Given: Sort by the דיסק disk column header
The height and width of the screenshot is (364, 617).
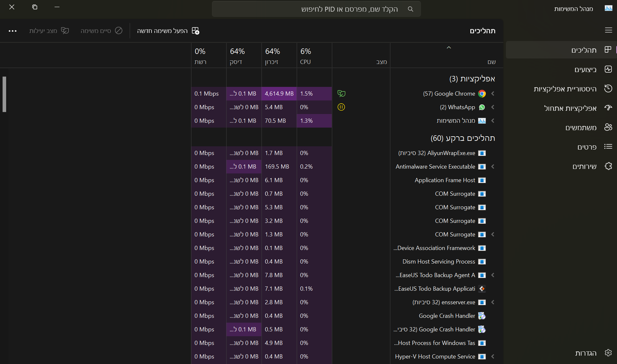Looking at the screenshot, I should tap(244, 56).
